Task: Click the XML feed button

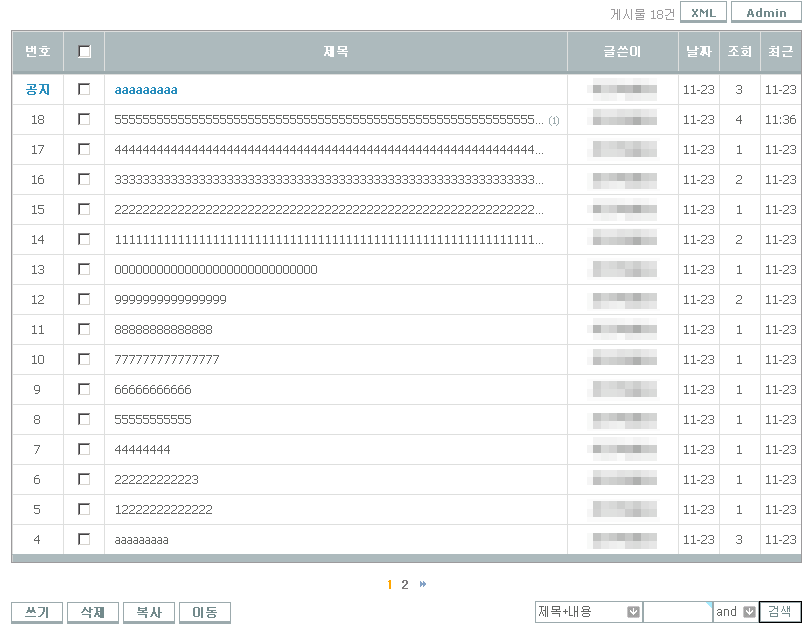Action: tap(703, 13)
